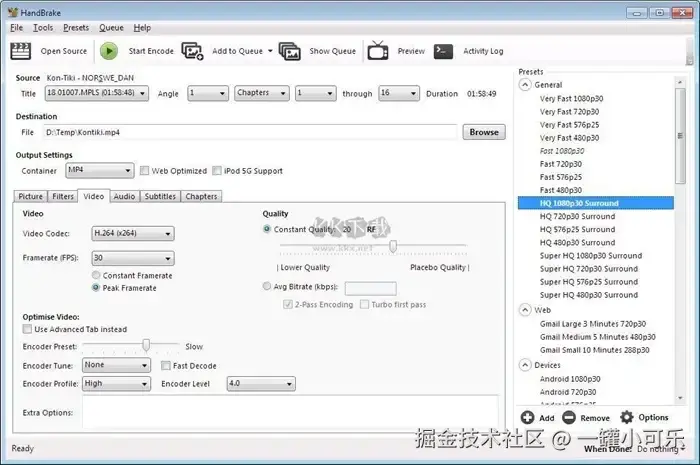The width and height of the screenshot is (700, 465).
Task: Open the Queue menu
Action: pyautogui.click(x=111, y=28)
